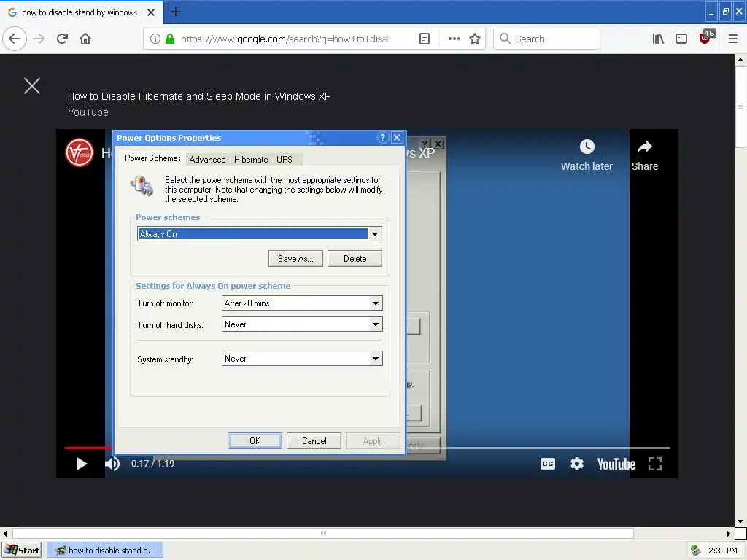Image resolution: width=747 pixels, height=560 pixels.
Task: Expand the Always On power scheme dropdown
Action: coord(375,234)
